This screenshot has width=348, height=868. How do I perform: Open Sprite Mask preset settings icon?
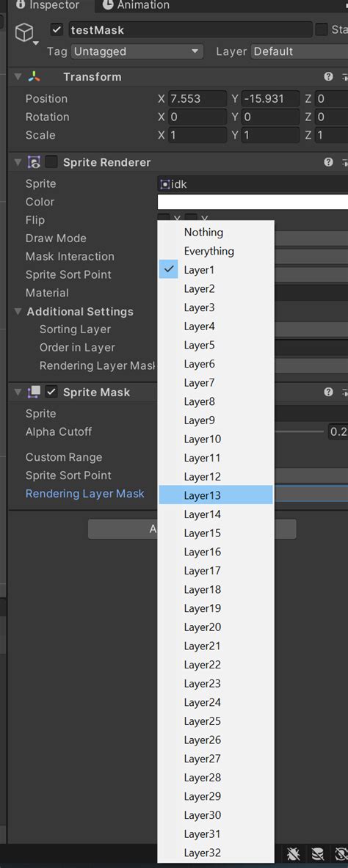coord(344,392)
